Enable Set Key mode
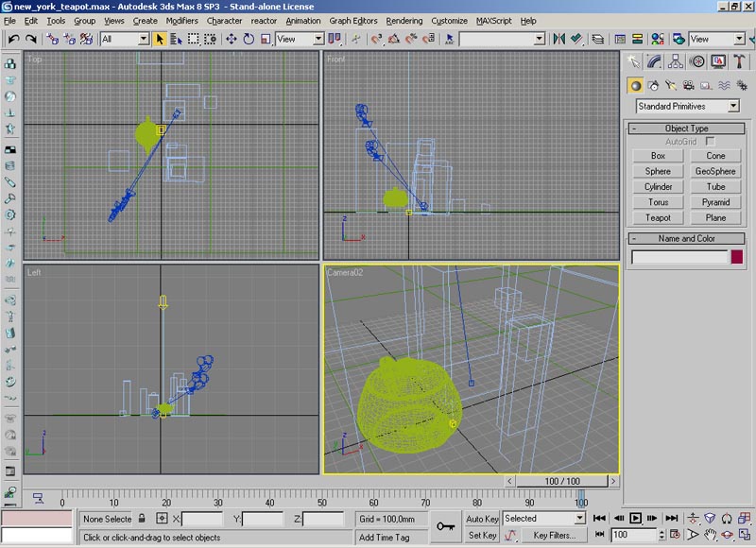The image size is (756, 548). point(482,535)
